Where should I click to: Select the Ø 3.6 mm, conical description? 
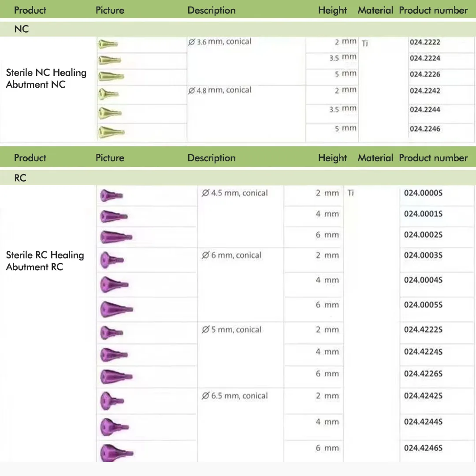click(220, 41)
